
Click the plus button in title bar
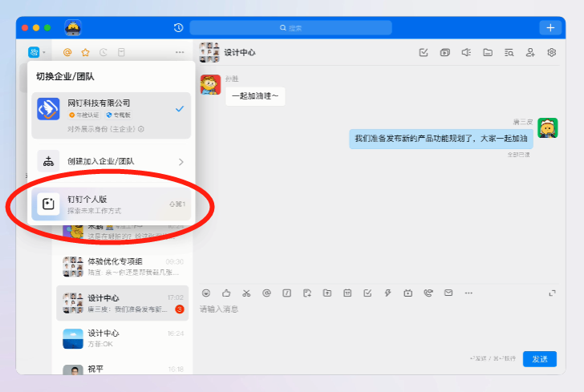coord(550,27)
